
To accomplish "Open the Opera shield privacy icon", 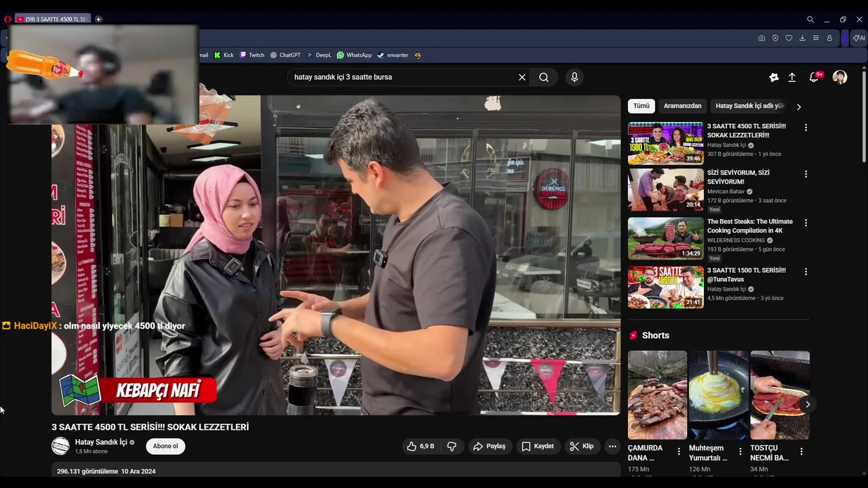I will tap(775, 38).
